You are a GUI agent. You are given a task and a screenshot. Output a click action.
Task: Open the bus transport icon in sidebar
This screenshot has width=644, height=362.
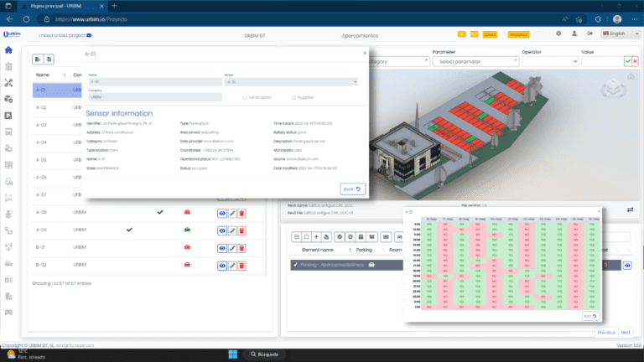(x=8, y=132)
